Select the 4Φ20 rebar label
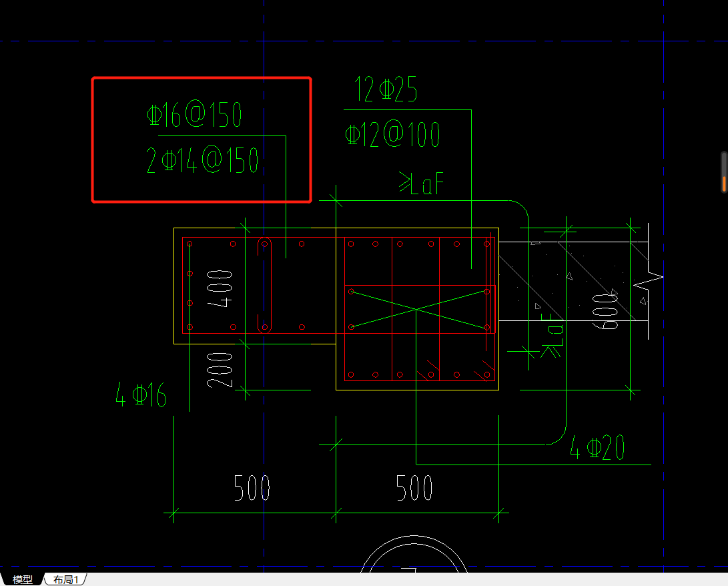The image size is (728, 586). pos(597,448)
